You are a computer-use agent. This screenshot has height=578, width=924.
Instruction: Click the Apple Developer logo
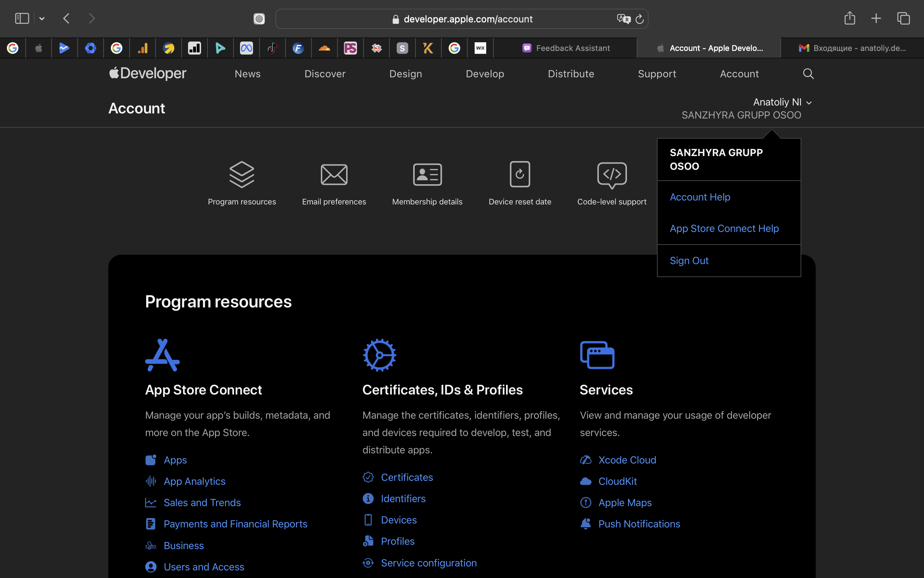click(147, 73)
